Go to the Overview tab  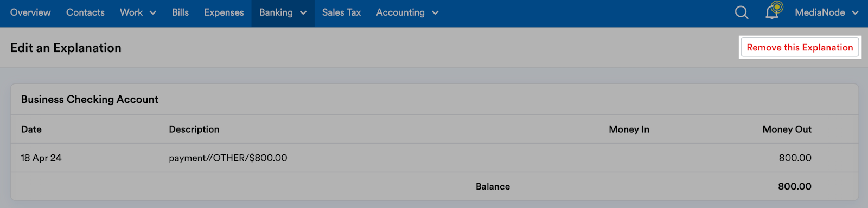point(30,12)
